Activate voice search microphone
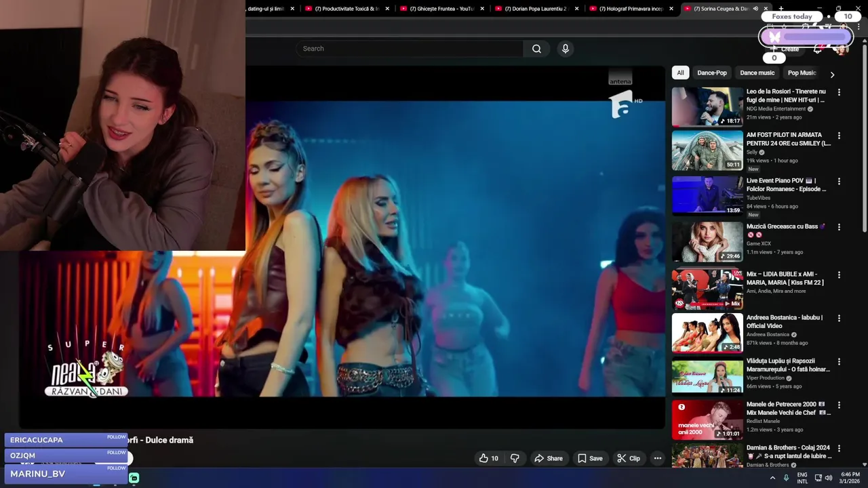Screen dimensions: 868x488 pyautogui.click(x=566, y=49)
